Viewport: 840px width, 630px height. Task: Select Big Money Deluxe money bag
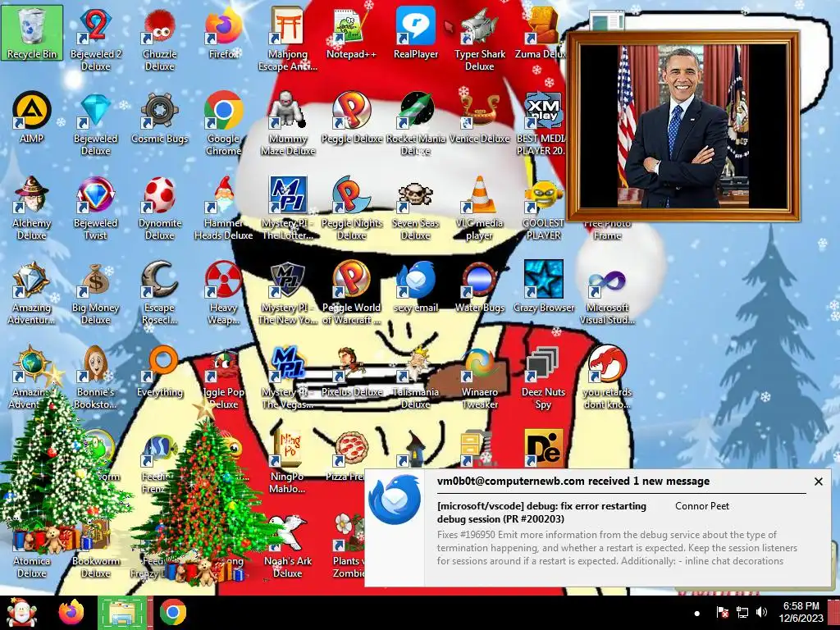[x=95, y=293]
